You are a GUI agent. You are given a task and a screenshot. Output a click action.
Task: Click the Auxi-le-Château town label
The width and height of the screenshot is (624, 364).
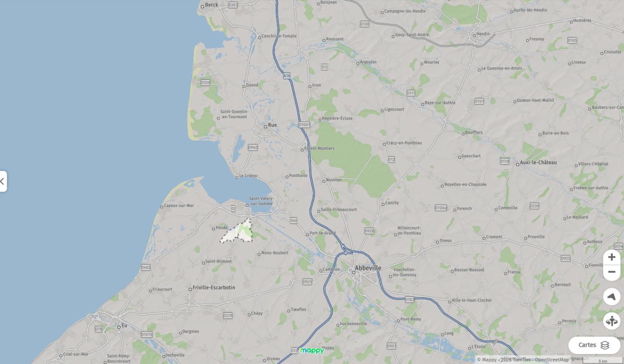[538, 162]
